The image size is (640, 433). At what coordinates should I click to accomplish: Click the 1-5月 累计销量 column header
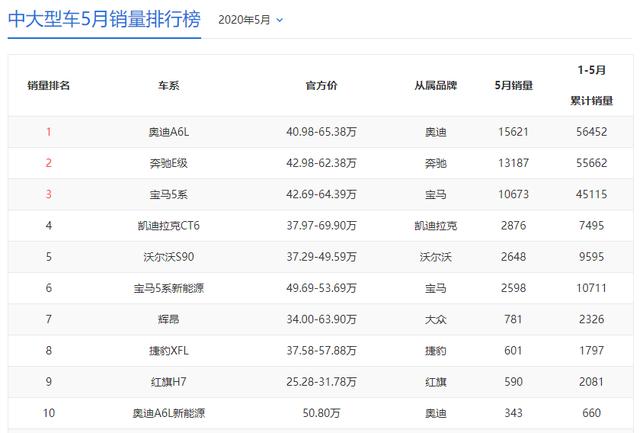(x=591, y=85)
